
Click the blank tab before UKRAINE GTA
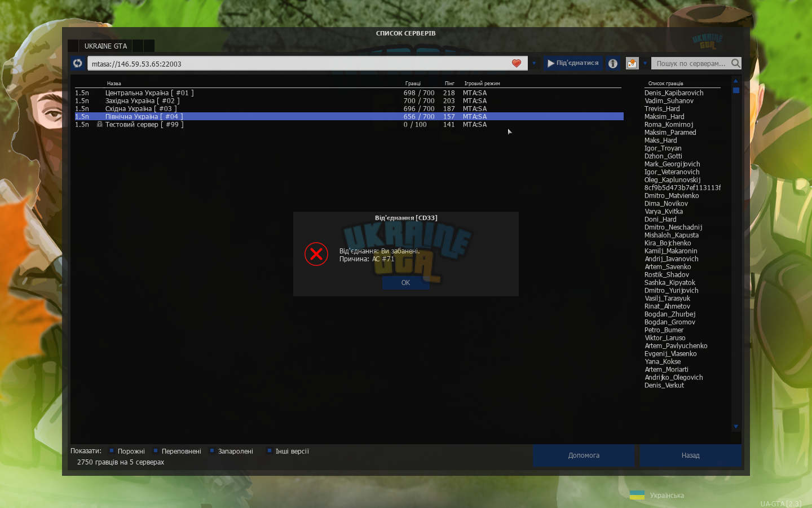click(73, 46)
